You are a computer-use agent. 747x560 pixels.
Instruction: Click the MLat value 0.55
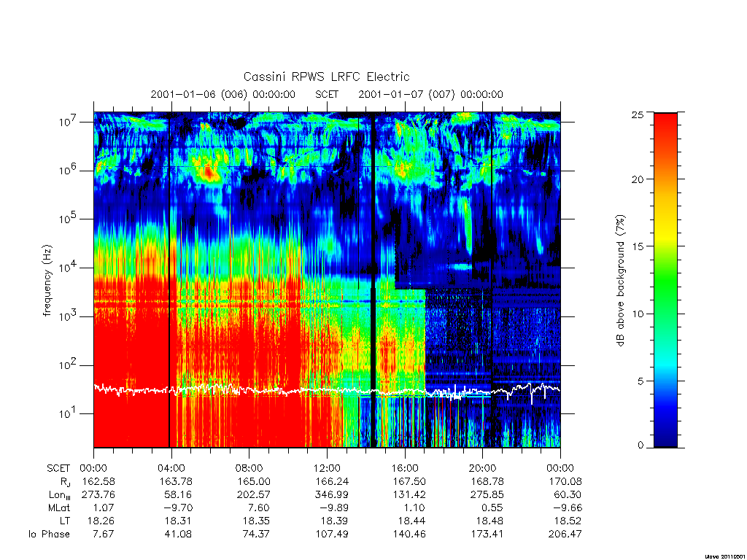click(492, 507)
